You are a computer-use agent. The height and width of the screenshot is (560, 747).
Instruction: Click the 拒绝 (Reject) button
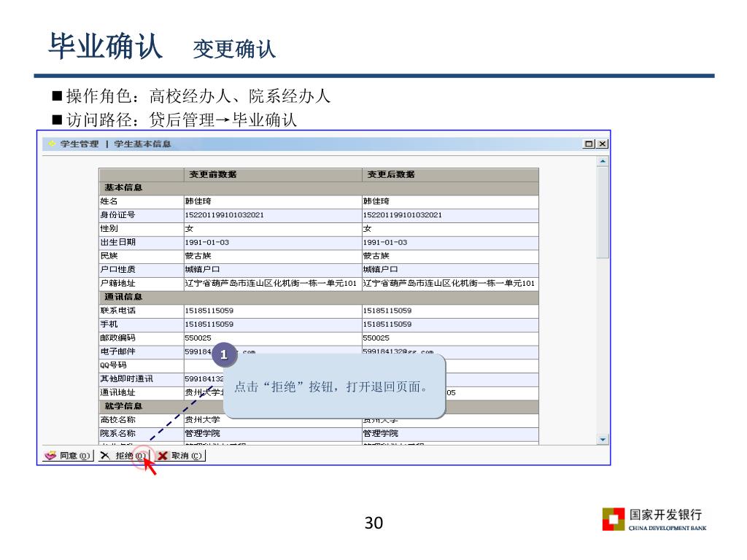pos(125,456)
